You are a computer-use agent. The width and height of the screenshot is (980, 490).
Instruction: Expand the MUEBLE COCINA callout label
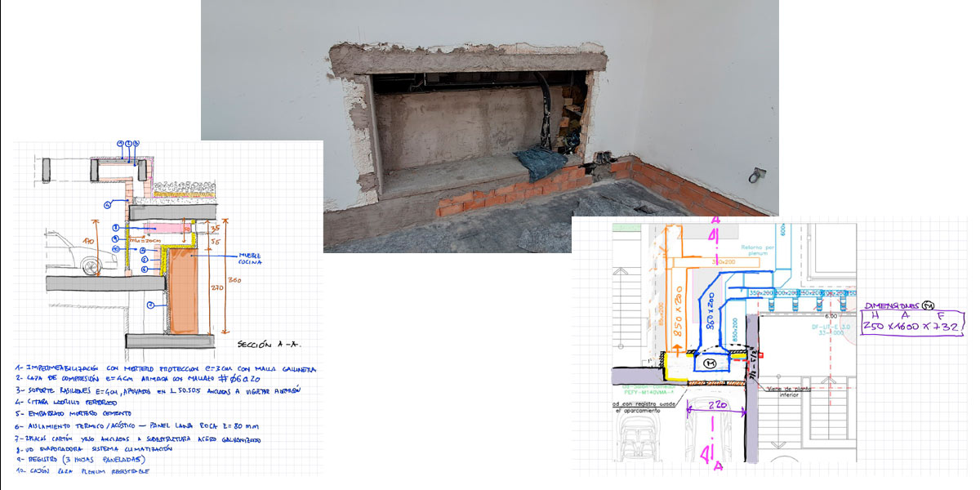[250, 258]
